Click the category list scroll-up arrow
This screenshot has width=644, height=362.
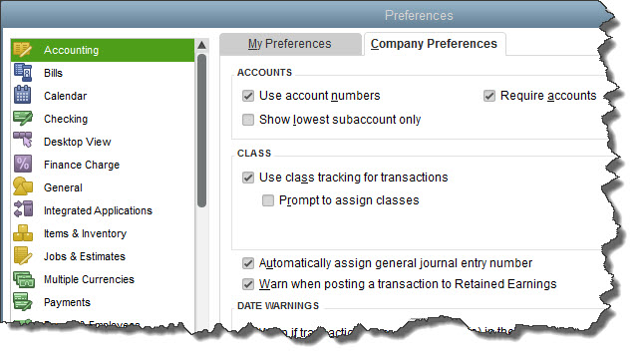[x=201, y=45]
